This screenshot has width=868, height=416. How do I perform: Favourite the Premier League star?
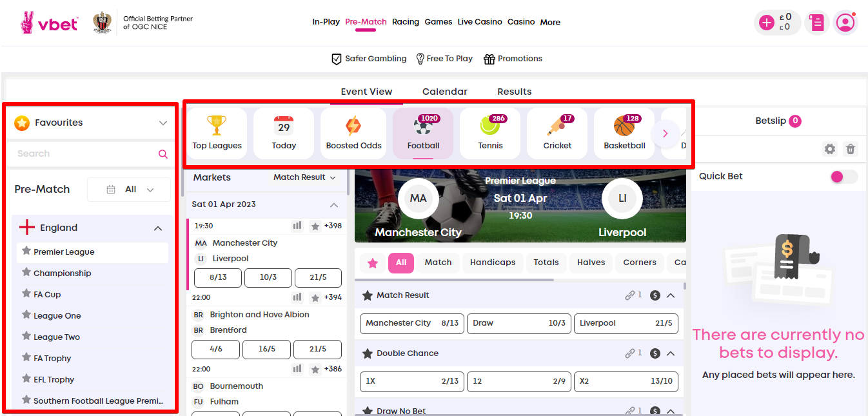click(26, 251)
